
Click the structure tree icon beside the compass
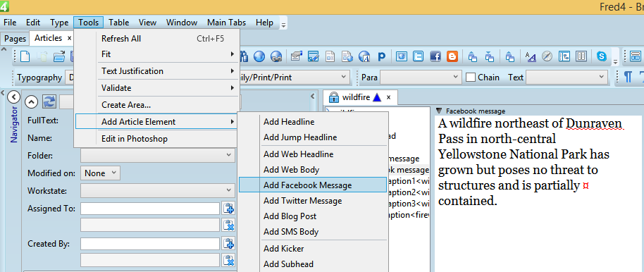[564, 56]
